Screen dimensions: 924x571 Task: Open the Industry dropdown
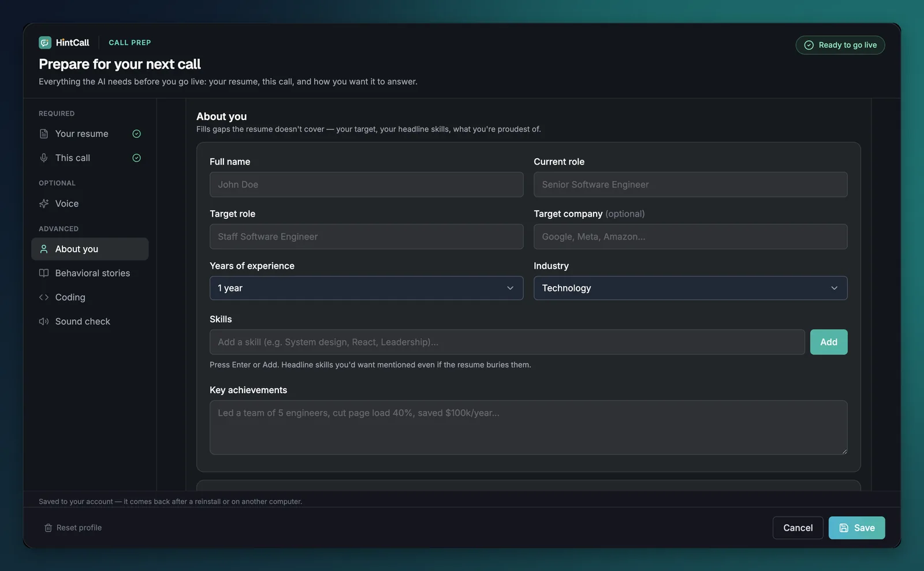coord(691,288)
